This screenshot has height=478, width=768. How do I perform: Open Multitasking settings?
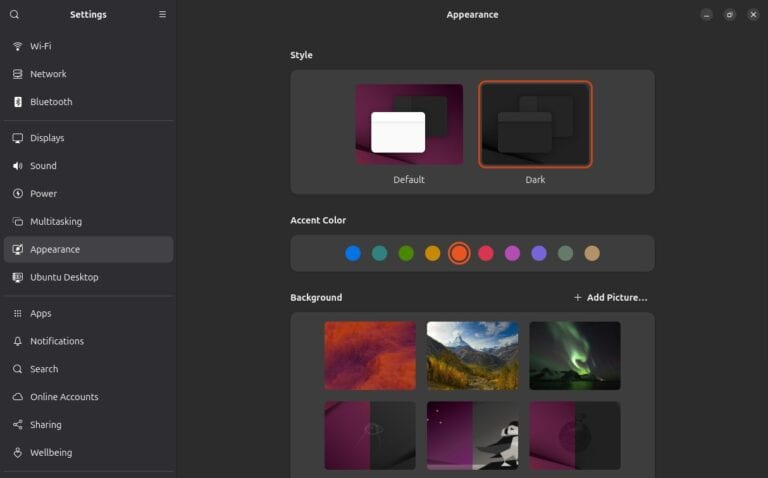tap(56, 222)
